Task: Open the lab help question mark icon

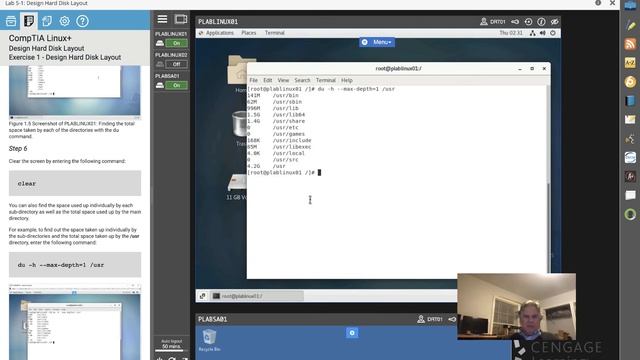Action: 82,21
